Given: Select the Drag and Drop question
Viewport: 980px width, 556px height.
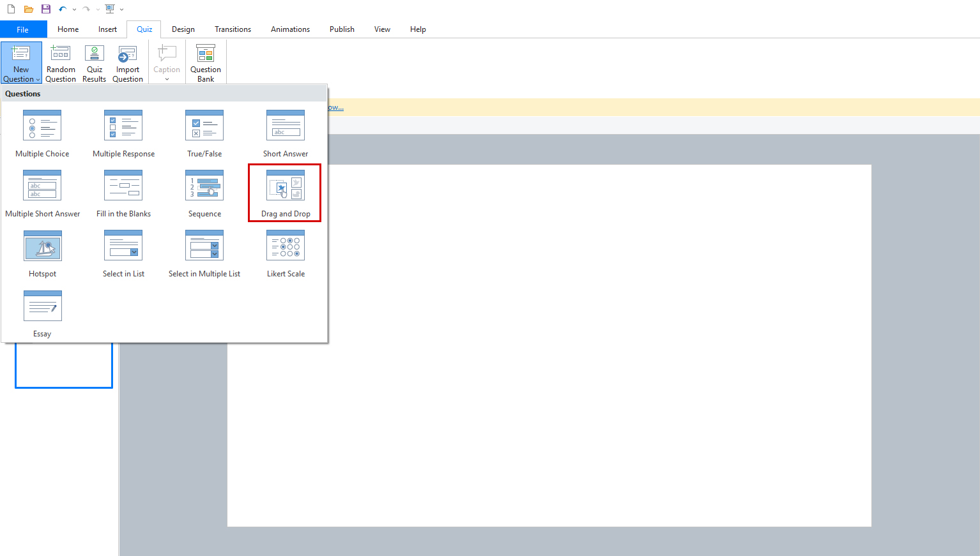Looking at the screenshot, I should [x=285, y=193].
